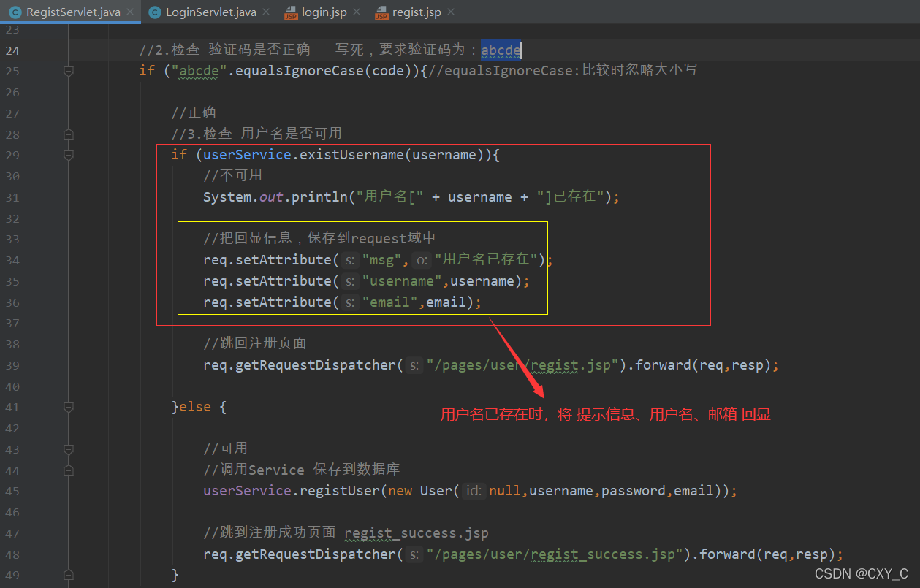Click the "用户名[" string on line 31
920x588 pixels.
(x=390, y=197)
